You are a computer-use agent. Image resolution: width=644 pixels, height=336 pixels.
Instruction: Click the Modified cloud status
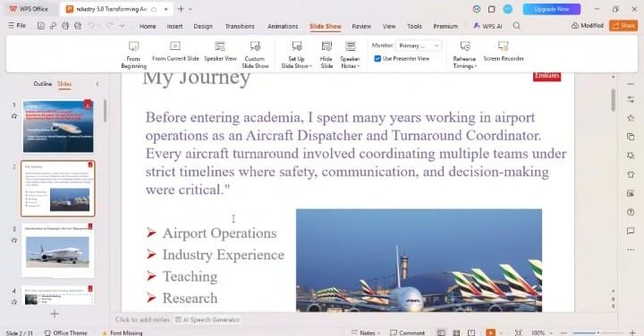[x=588, y=25]
